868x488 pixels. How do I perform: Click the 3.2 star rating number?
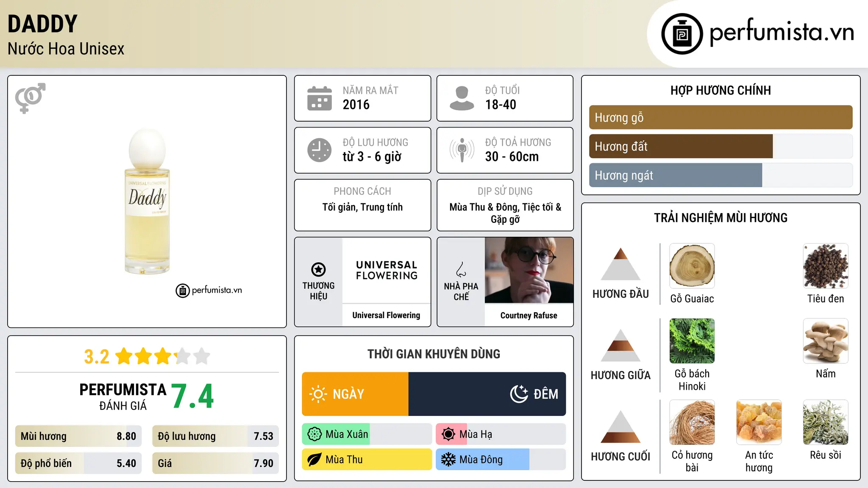point(97,357)
